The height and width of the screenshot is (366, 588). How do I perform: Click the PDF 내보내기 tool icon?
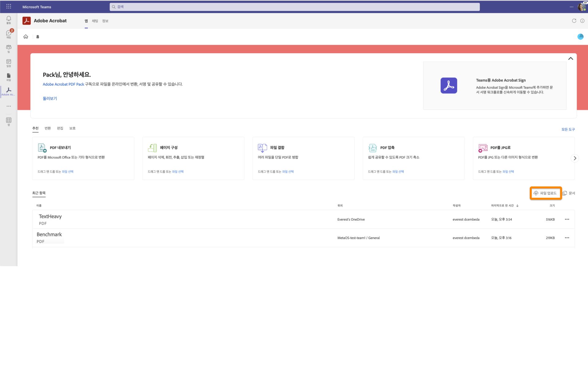pyautogui.click(x=42, y=148)
